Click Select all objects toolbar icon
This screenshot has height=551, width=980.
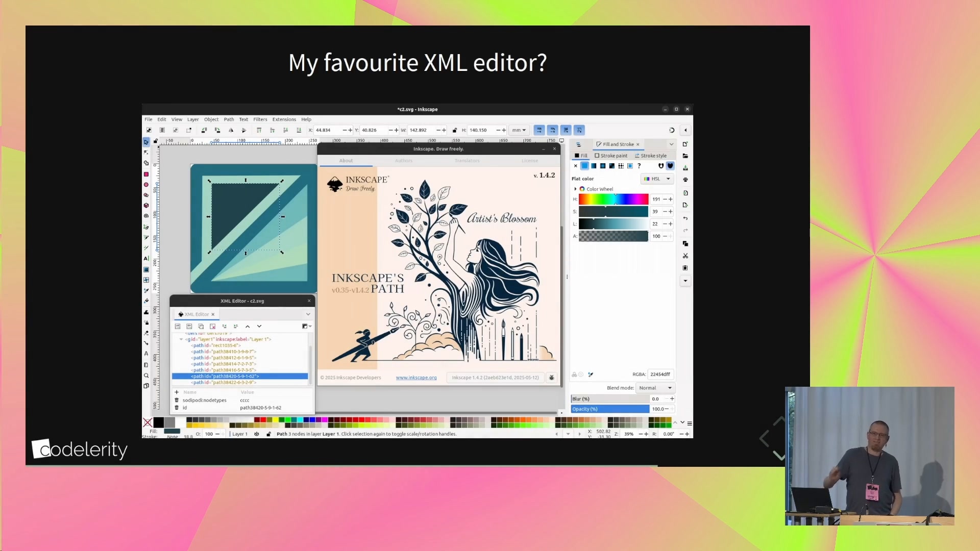pyautogui.click(x=149, y=130)
